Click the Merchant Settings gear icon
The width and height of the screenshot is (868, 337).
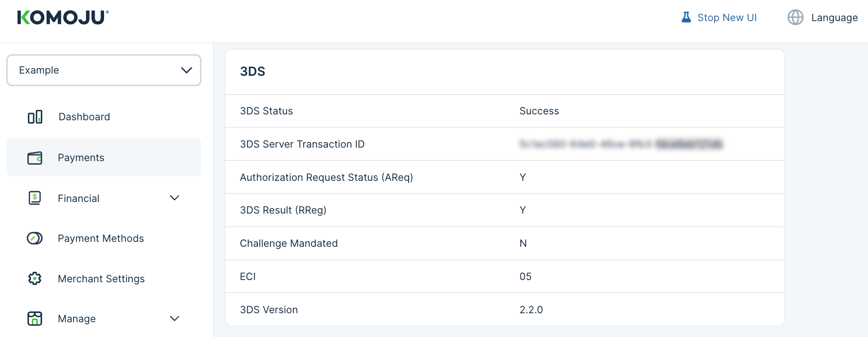pyautogui.click(x=35, y=279)
